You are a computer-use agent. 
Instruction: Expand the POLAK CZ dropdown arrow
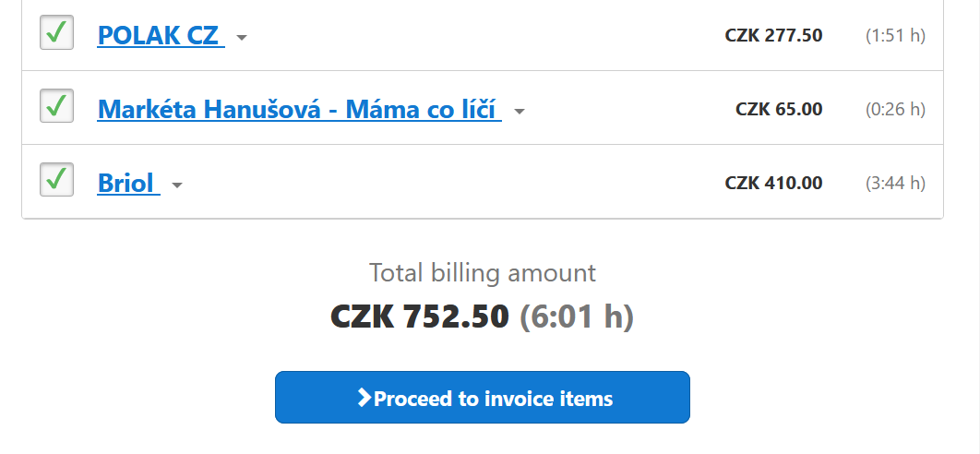pyautogui.click(x=242, y=38)
